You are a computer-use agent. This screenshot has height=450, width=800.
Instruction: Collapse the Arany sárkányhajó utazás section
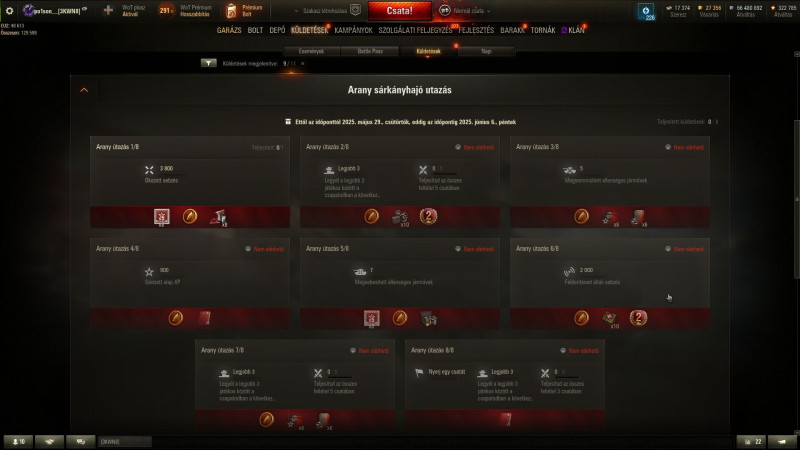click(84, 90)
